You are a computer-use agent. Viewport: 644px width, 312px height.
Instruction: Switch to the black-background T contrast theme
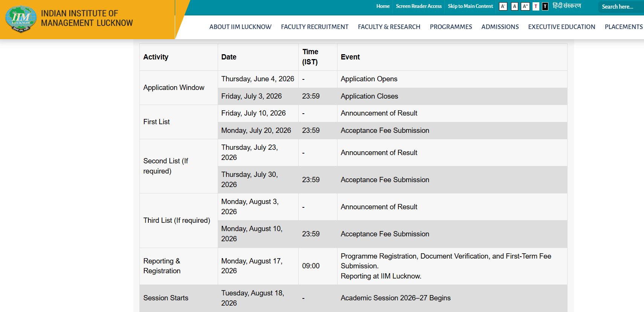545,6
